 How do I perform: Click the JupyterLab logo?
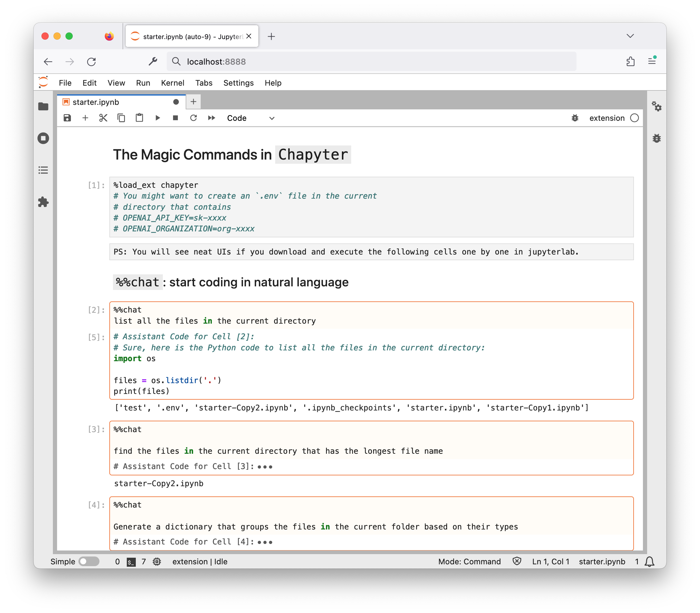[44, 82]
